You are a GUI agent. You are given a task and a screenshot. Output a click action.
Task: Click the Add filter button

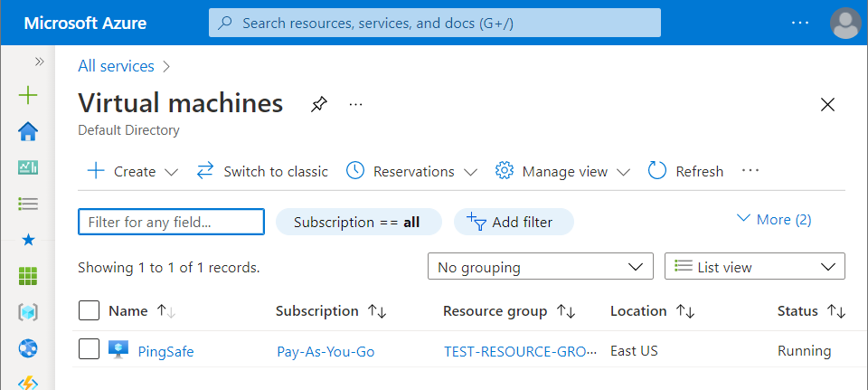click(x=513, y=222)
